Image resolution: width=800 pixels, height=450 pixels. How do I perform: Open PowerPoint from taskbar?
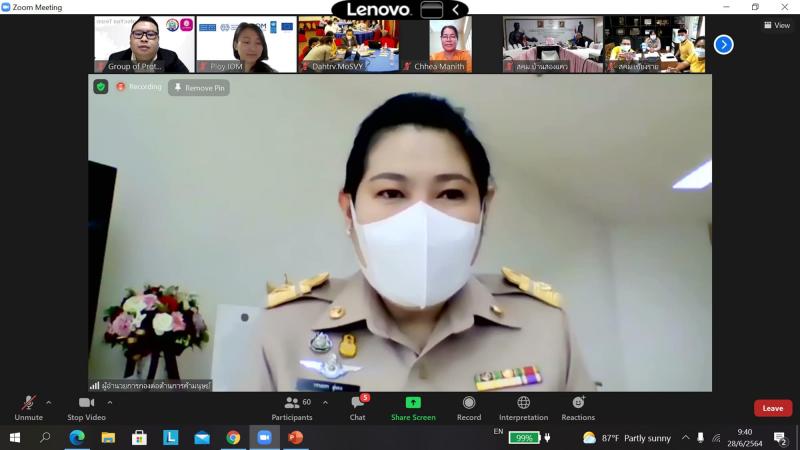point(295,438)
